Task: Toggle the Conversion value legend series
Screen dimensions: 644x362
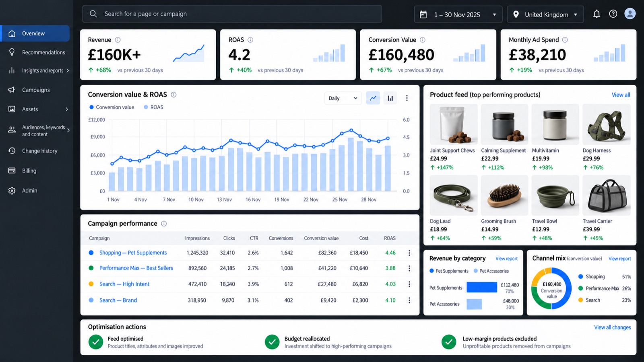Action: pos(111,107)
